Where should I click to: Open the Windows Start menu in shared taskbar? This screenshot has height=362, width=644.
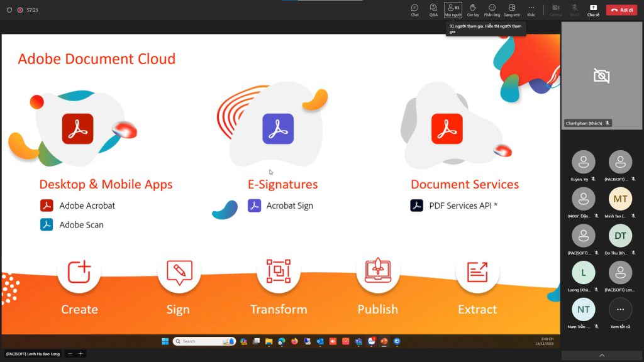(165, 341)
